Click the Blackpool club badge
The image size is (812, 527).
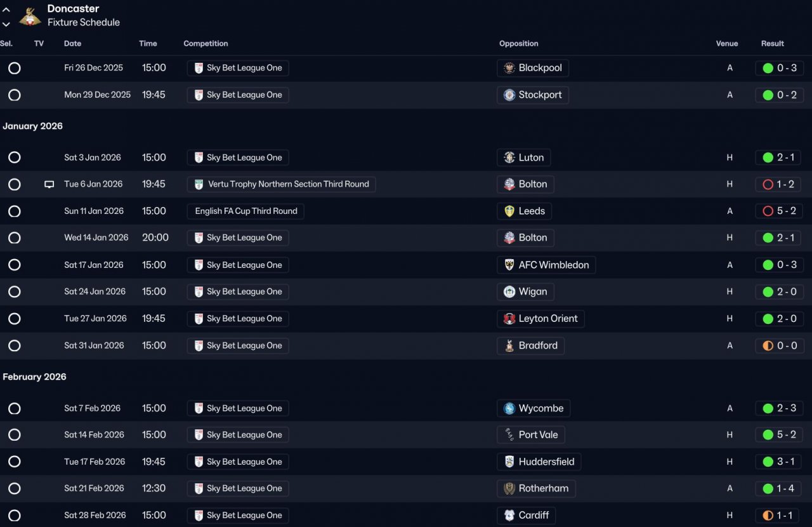[x=509, y=68]
